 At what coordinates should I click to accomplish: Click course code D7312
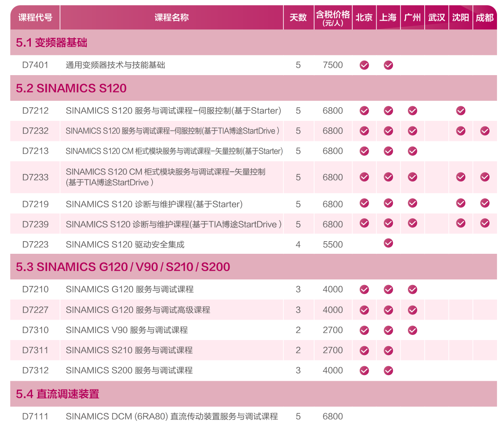pos(35,370)
